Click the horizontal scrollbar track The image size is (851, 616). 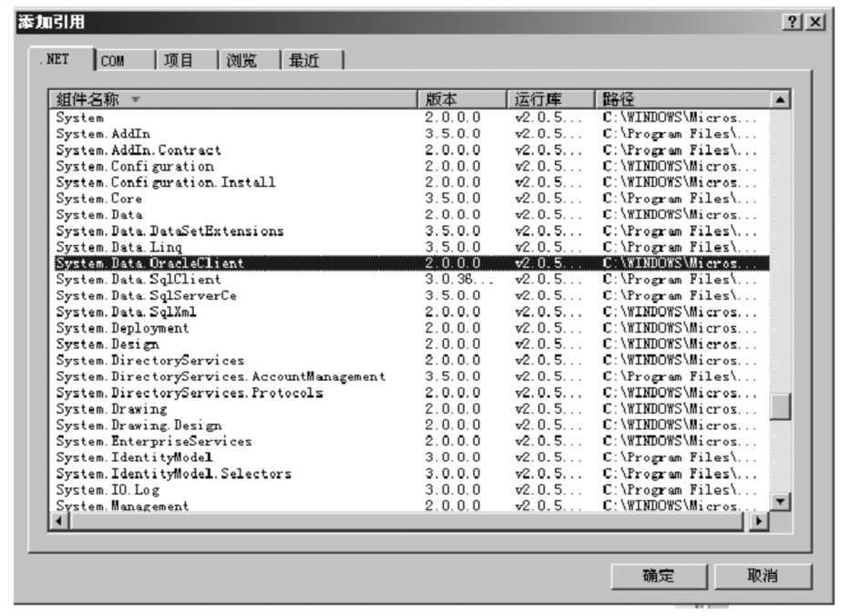(405, 521)
